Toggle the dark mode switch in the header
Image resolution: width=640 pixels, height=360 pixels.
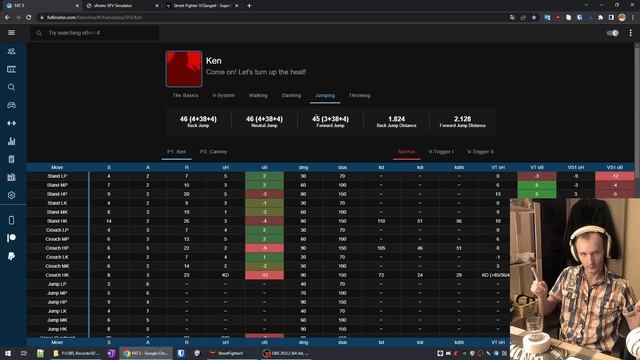(x=613, y=33)
